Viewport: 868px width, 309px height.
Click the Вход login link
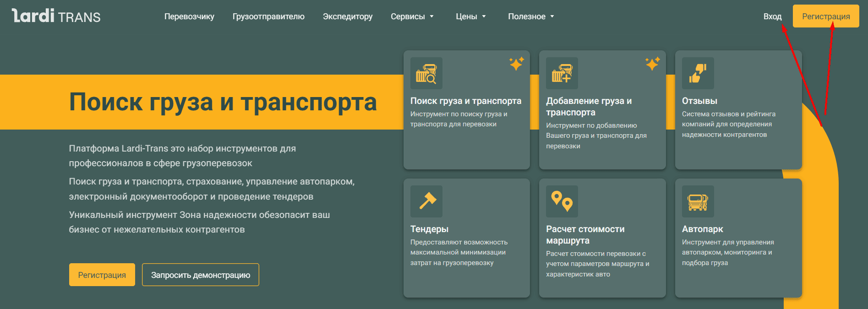(772, 16)
